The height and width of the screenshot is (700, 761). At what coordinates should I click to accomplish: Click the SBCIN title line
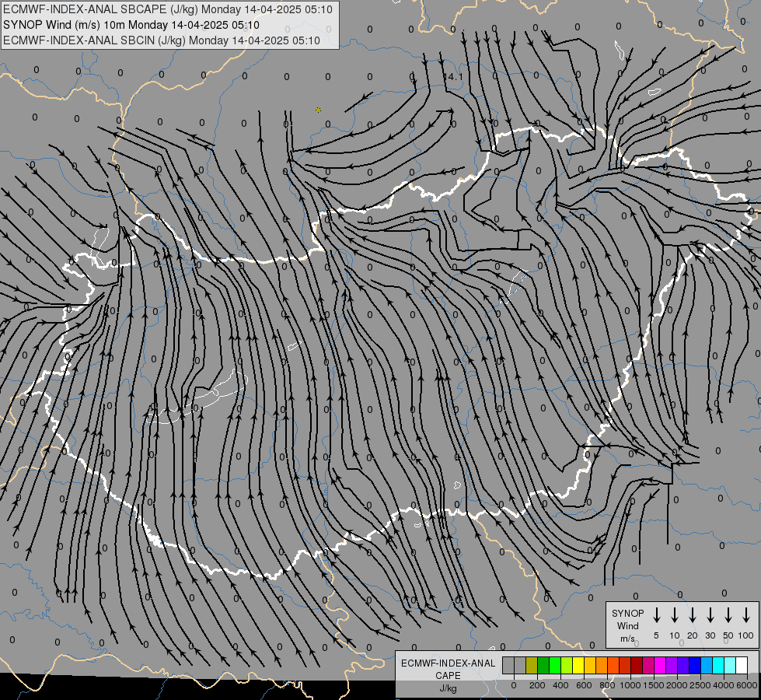[162, 40]
